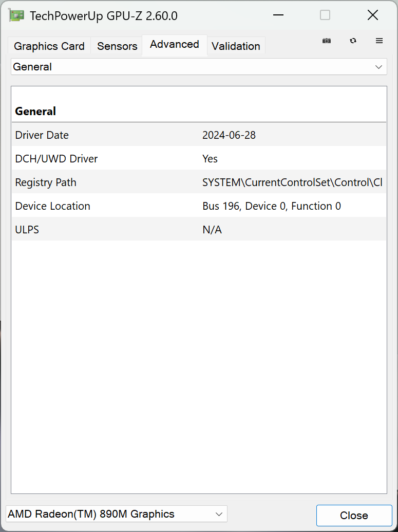Click the DCH/UWD Driver Yes value

[x=210, y=158]
